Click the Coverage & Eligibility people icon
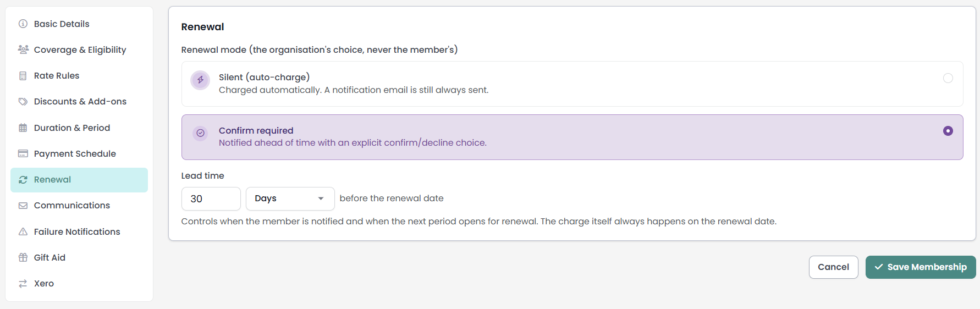The image size is (980, 309). (23, 49)
